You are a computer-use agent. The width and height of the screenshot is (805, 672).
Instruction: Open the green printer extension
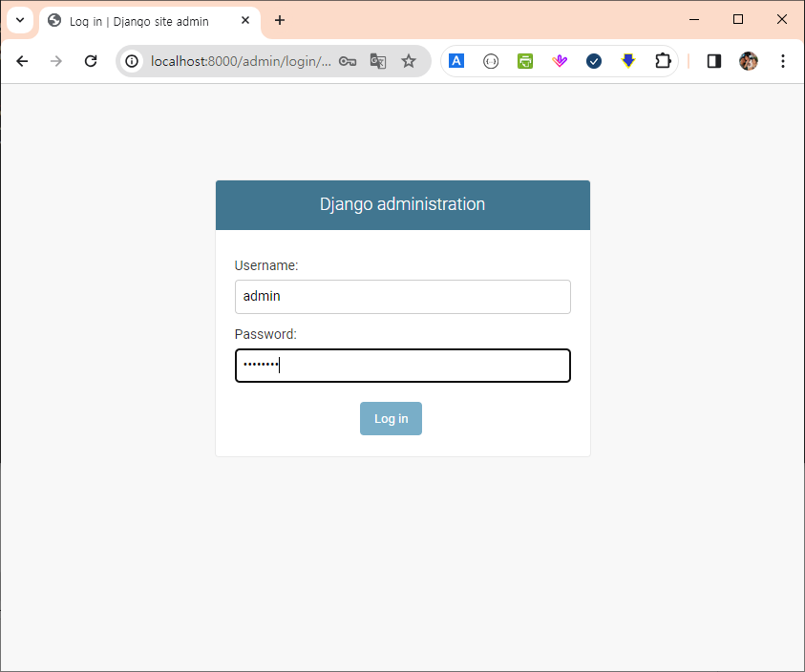[524, 61]
